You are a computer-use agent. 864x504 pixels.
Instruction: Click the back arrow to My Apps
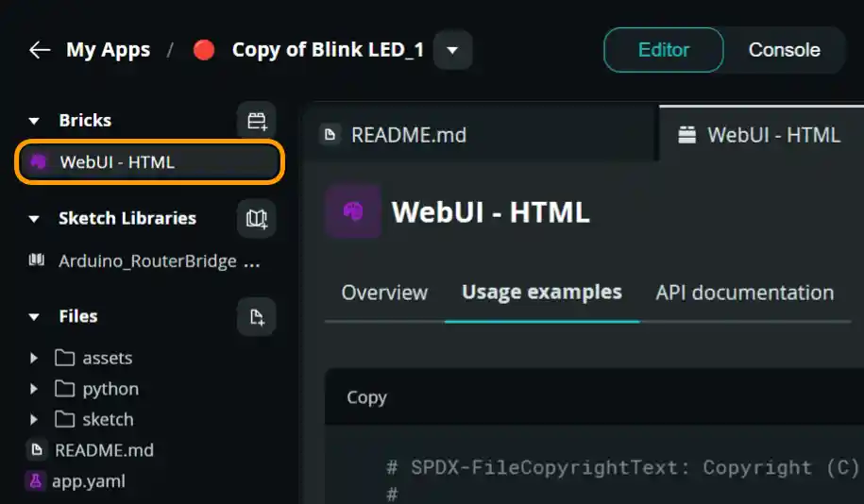click(x=39, y=50)
